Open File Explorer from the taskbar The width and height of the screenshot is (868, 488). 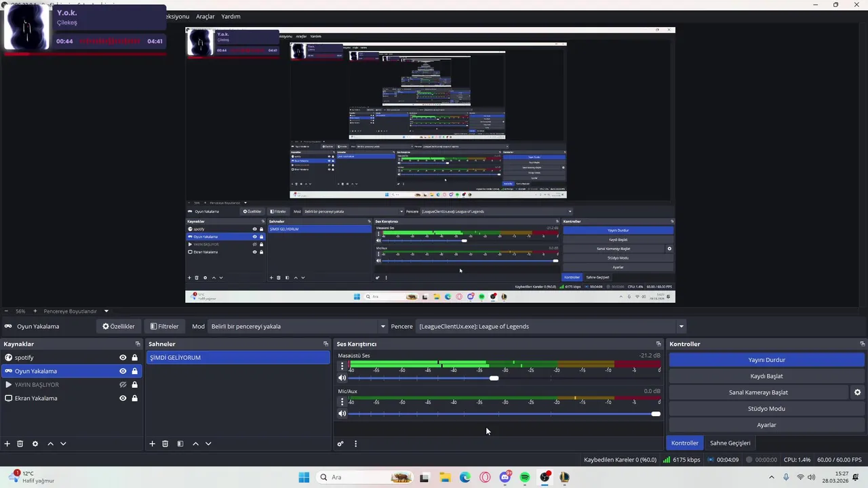[x=445, y=477]
